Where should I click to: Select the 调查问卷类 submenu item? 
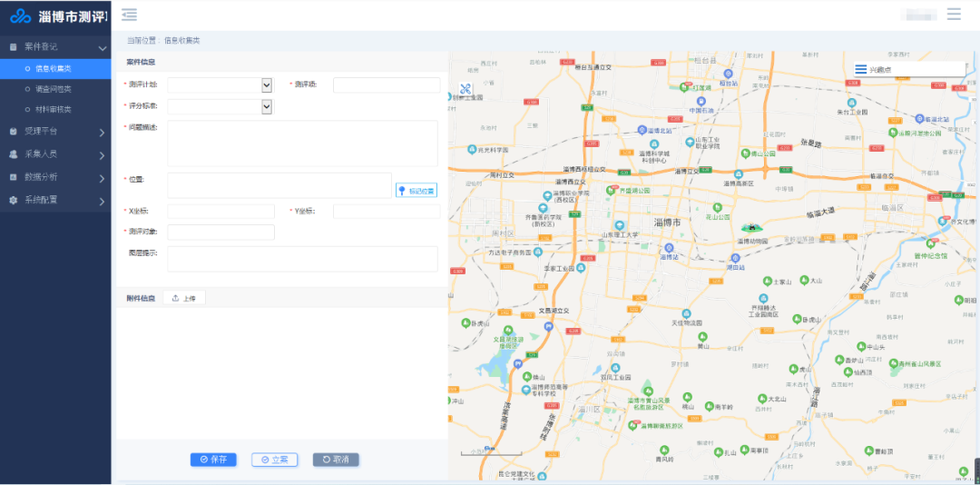pos(54,89)
